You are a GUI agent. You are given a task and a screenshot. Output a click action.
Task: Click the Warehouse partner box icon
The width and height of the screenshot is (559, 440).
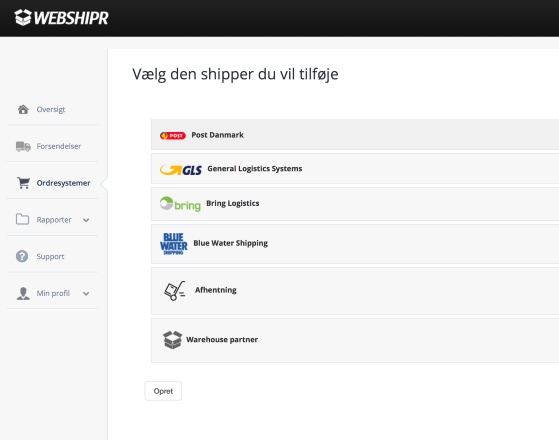click(173, 340)
